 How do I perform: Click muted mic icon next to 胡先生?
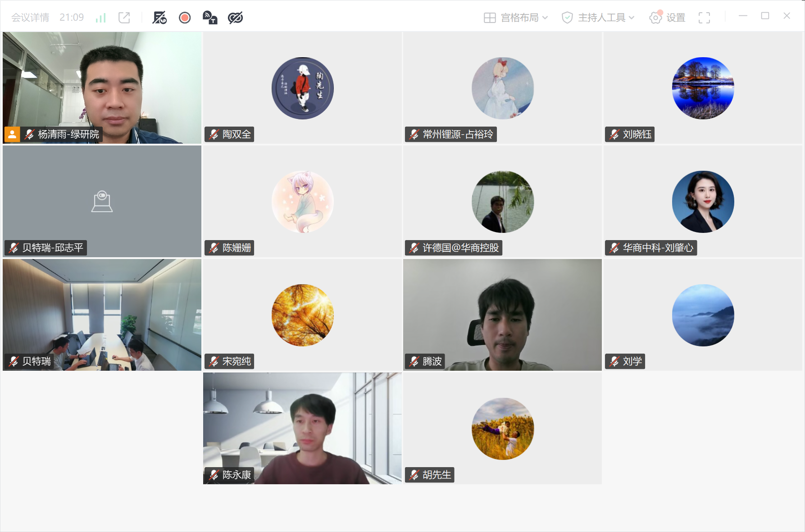click(x=414, y=475)
